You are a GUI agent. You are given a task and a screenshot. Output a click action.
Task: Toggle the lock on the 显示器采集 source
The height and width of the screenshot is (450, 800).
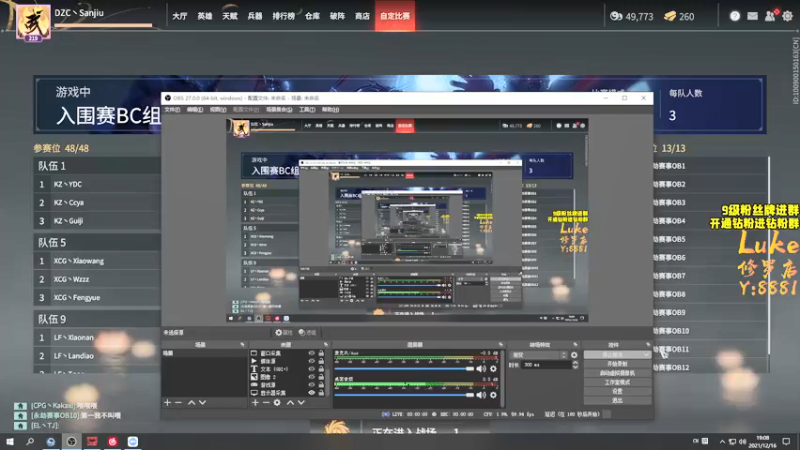[x=321, y=393]
